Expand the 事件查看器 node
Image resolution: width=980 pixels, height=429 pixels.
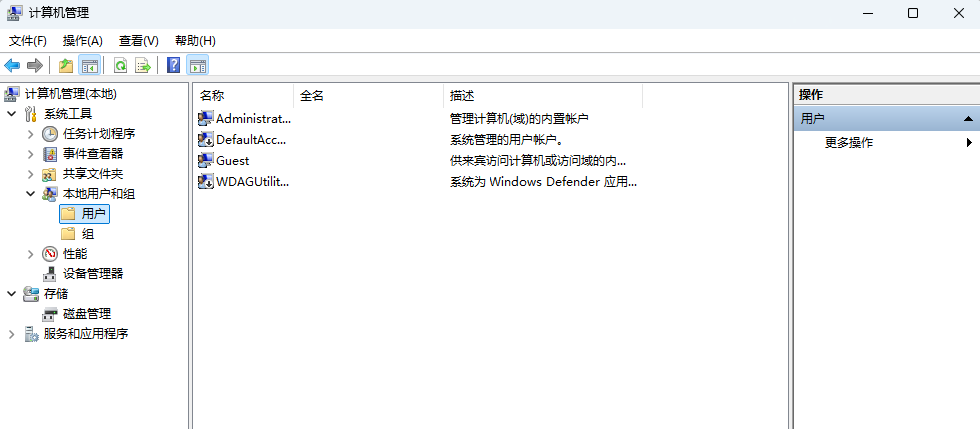coord(30,154)
